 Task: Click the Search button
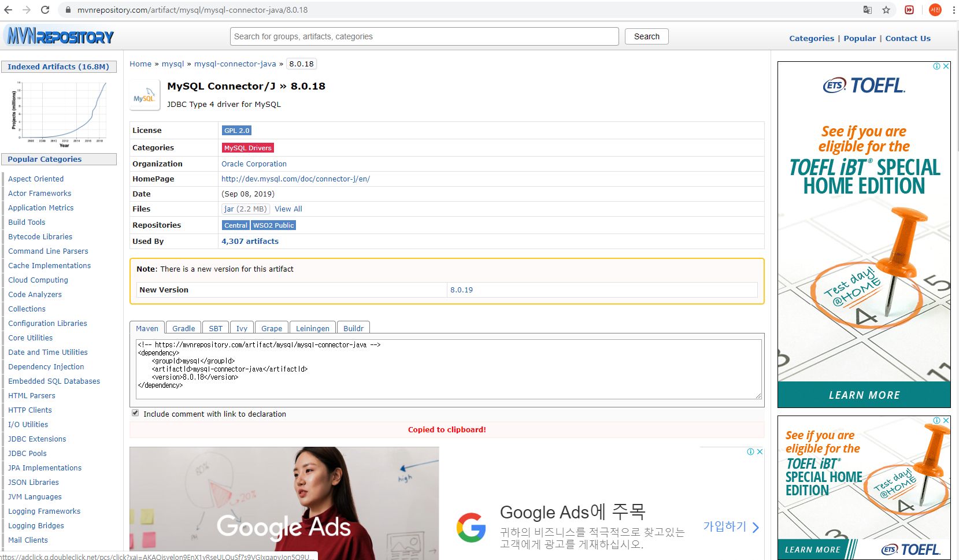tap(646, 36)
